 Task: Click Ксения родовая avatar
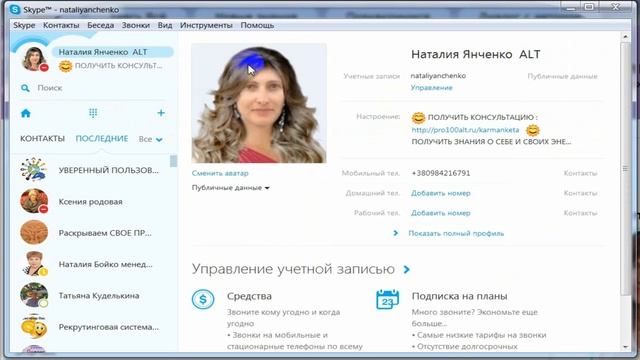[34, 201]
